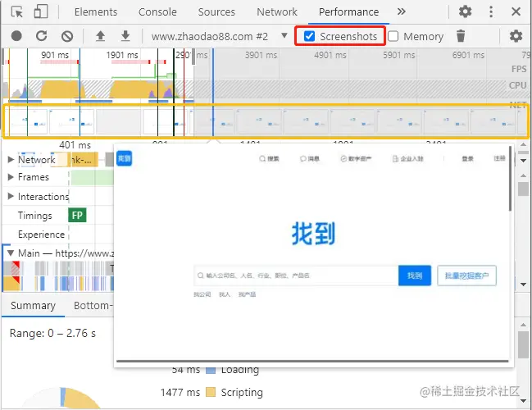Select the Summary tab
532x410 pixels.
[33, 306]
